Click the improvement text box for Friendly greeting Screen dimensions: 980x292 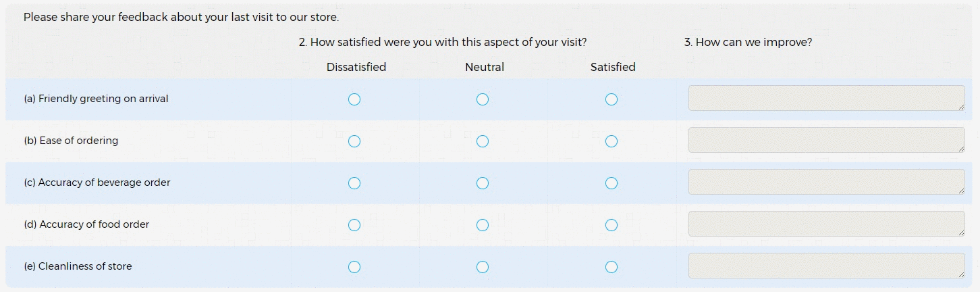826,98
